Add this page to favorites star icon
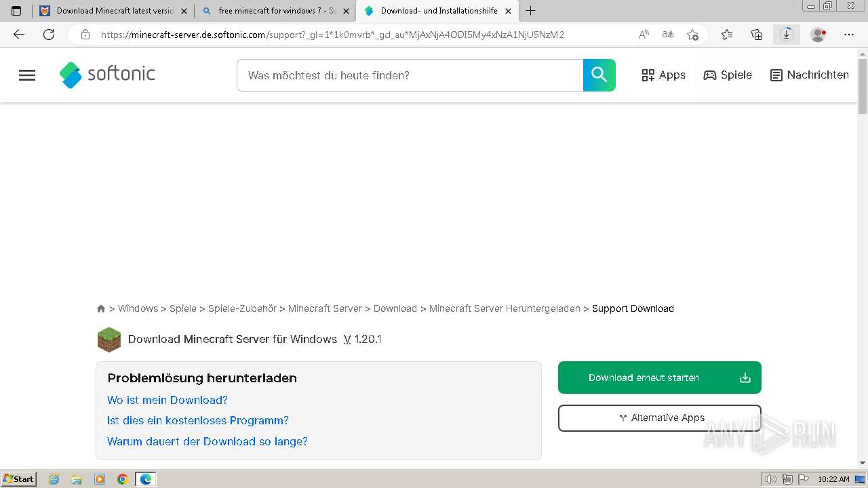The image size is (868, 488). point(692,35)
